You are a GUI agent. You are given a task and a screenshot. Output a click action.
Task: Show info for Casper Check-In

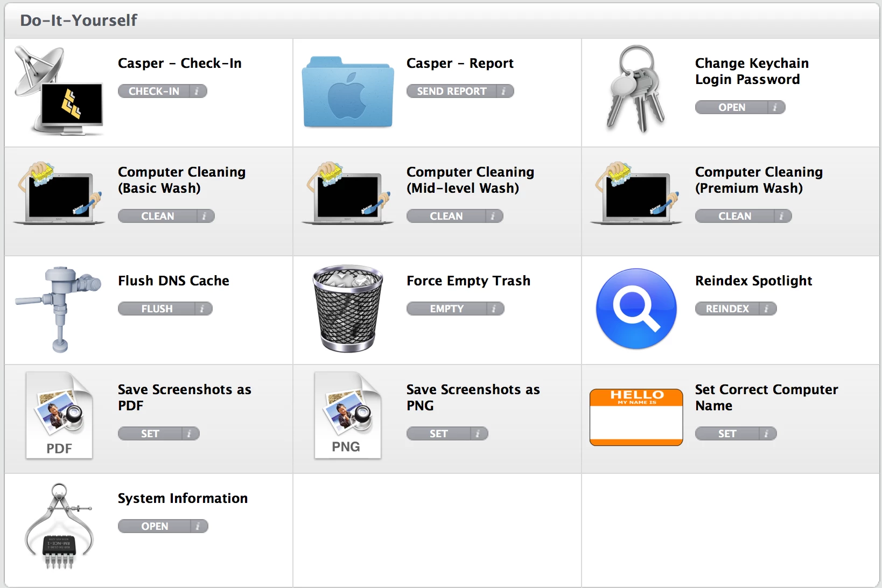point(197,92)
